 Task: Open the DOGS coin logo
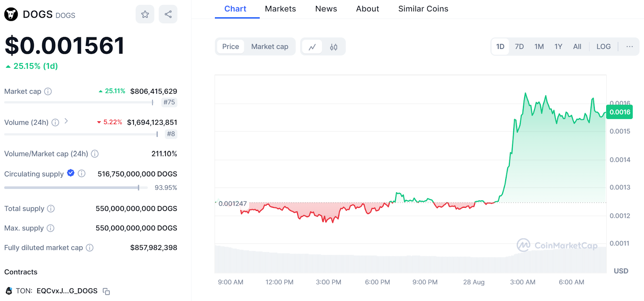[x=11, y=14]
